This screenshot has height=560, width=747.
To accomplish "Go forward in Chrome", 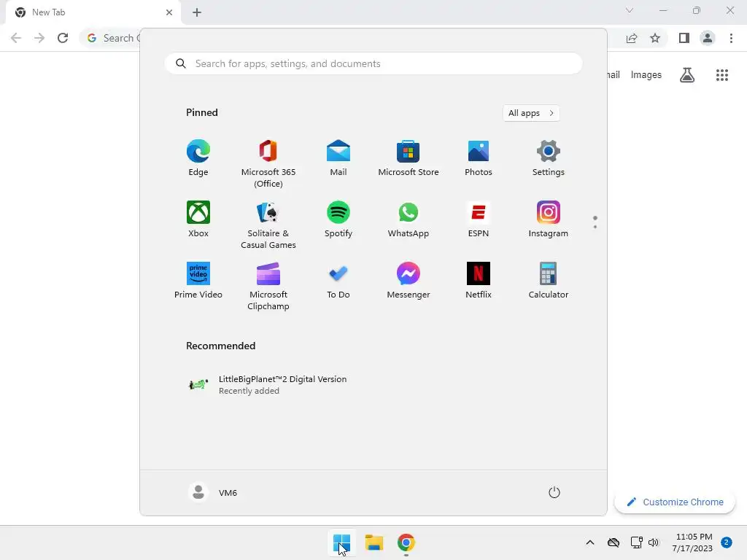I will click(39, 38).
